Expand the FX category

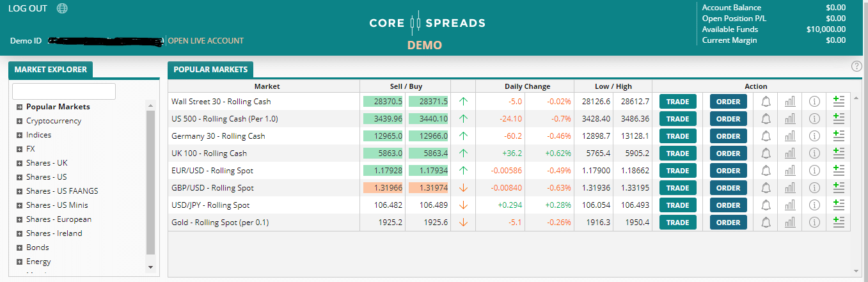coord(20,149)
